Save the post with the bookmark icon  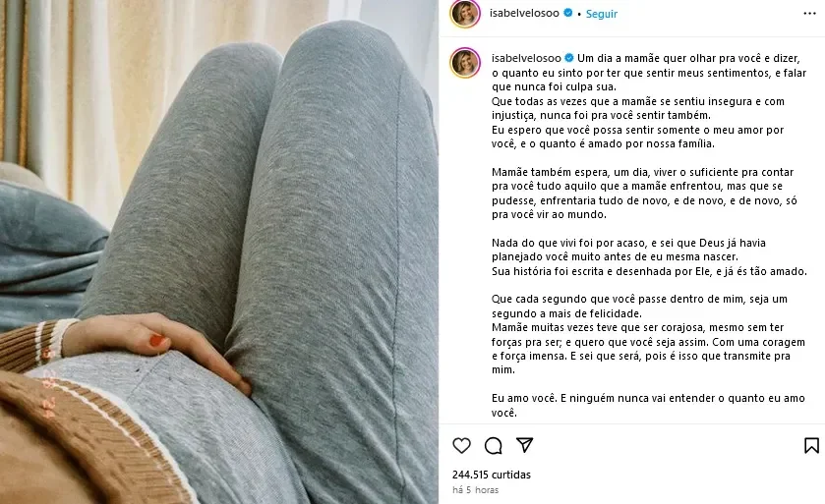pos(811,446)
